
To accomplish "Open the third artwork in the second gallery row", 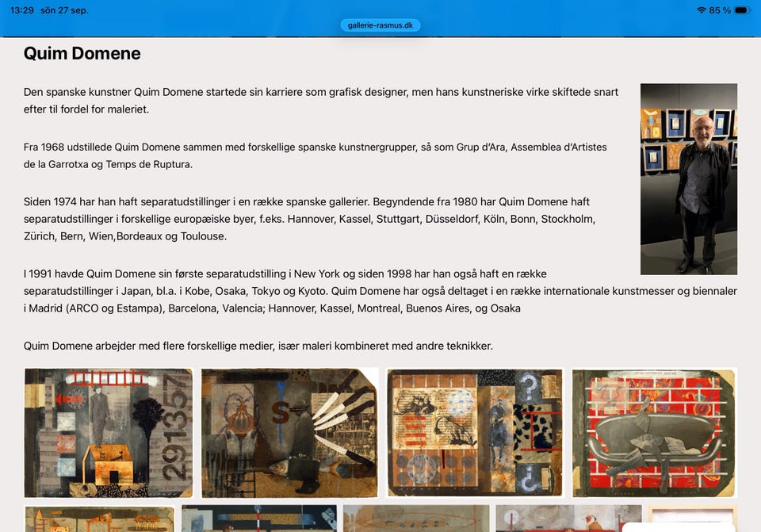I will [416, 519].
